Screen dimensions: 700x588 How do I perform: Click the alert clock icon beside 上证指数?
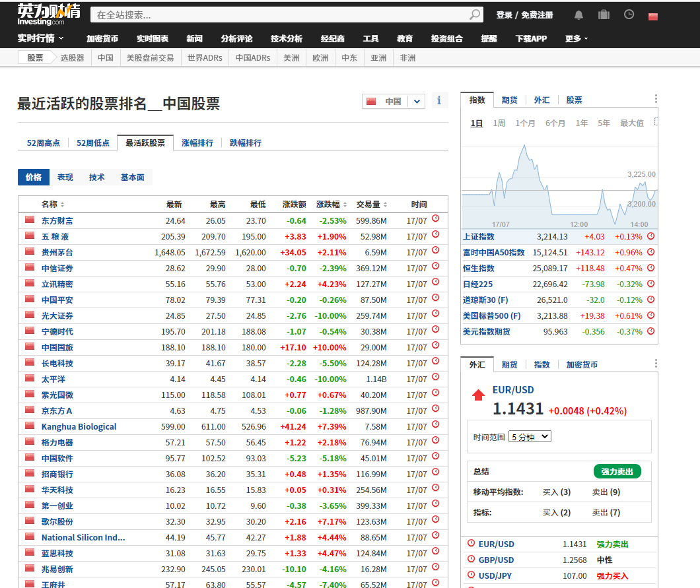click(x=651, y=236)
